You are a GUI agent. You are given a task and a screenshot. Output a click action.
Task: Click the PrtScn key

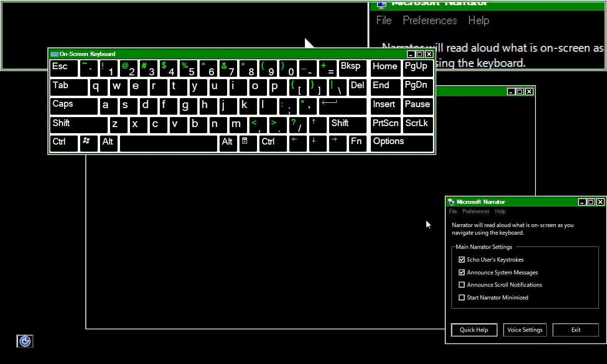point(386,125)
